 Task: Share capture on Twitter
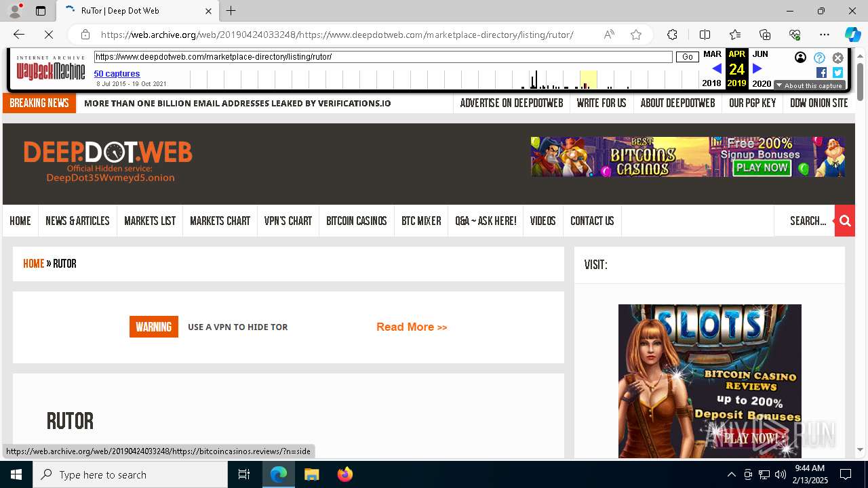(837, 73)
